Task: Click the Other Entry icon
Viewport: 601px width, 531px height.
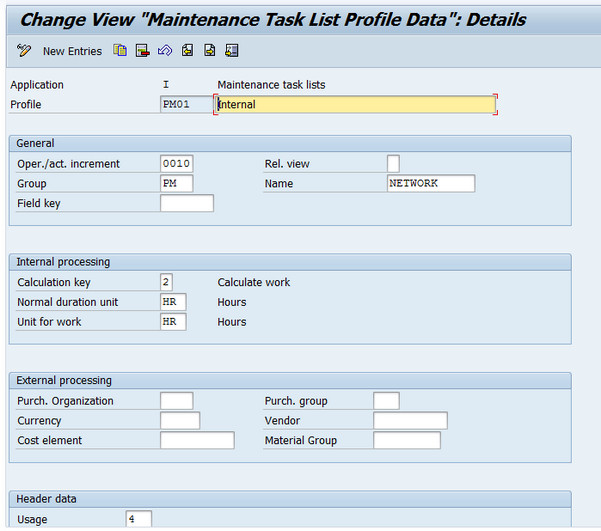Action: [232, 50]
